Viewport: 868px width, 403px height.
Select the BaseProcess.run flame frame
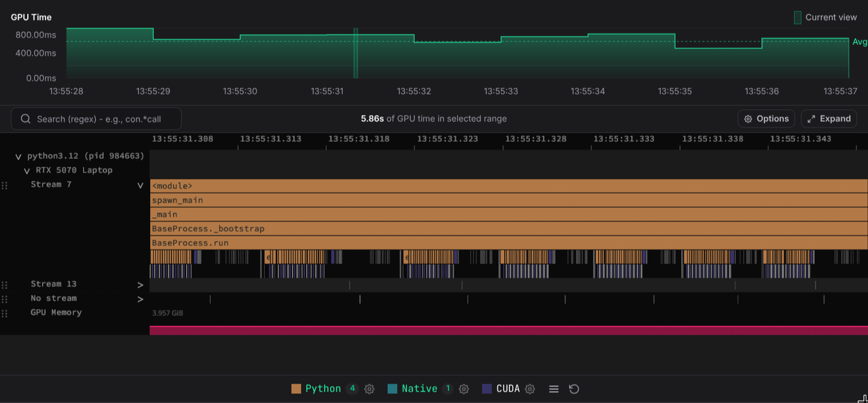click(x=509, y=243)
